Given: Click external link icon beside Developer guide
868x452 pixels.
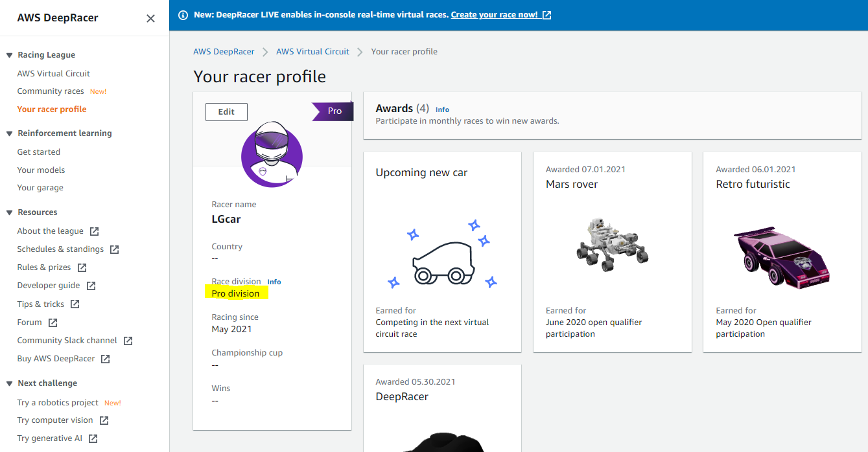Looking at the screenshot, I should click(x=91, y=286).
